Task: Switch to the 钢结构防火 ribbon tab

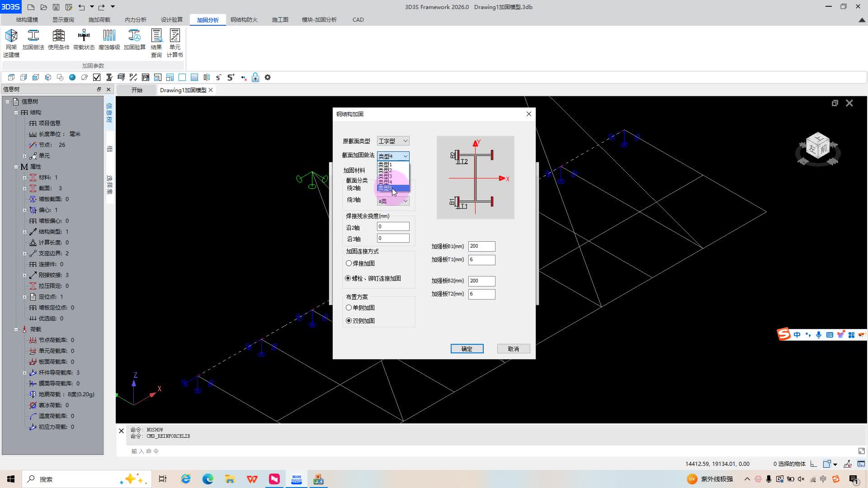Action: pyautogui.click(x=244, y=20)
